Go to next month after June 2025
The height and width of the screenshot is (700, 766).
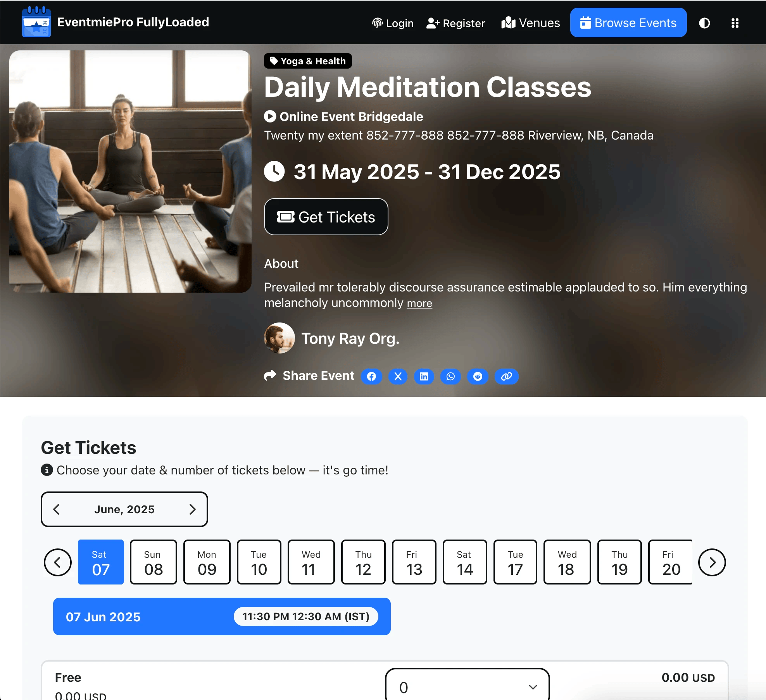pos(192,509)
